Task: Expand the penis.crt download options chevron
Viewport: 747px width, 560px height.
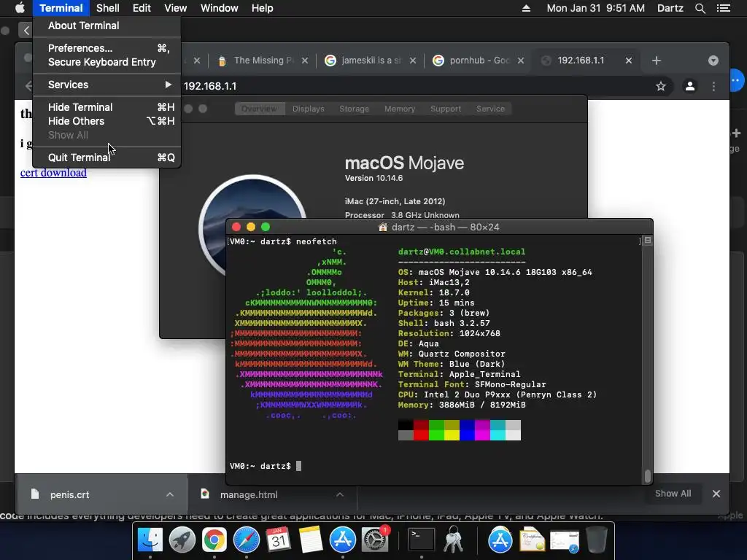Action: (169, 495)
